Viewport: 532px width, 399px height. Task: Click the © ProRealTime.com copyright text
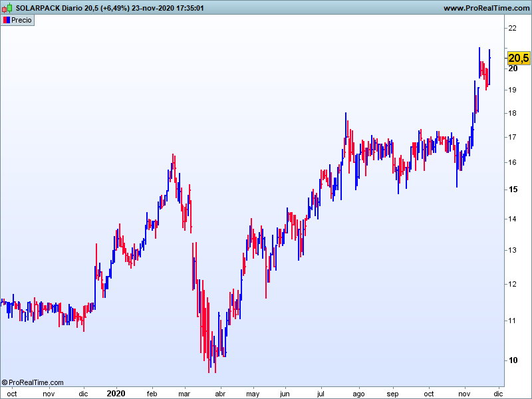pos(33,382)
